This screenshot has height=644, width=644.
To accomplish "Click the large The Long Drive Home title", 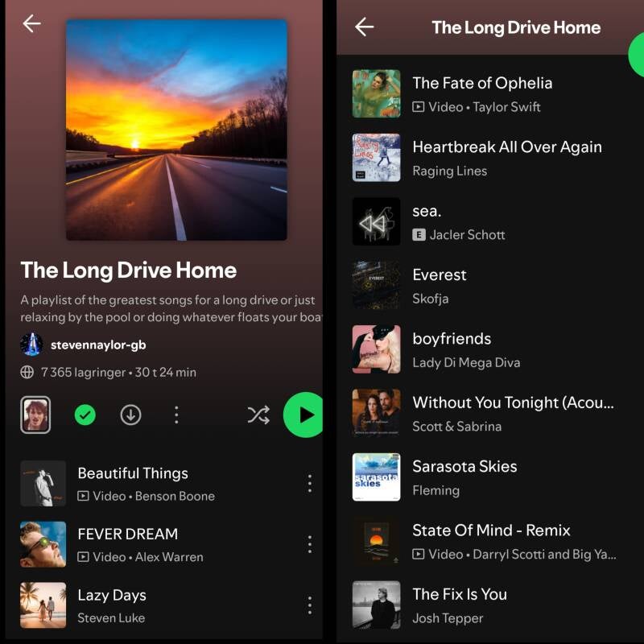I will 129,270.
